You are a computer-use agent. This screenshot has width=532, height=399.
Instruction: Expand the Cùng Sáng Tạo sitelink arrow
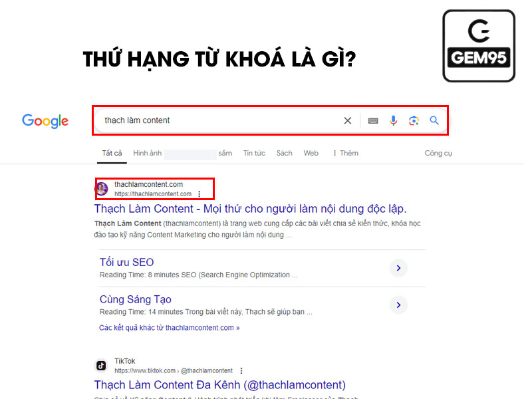pos(398,305)
